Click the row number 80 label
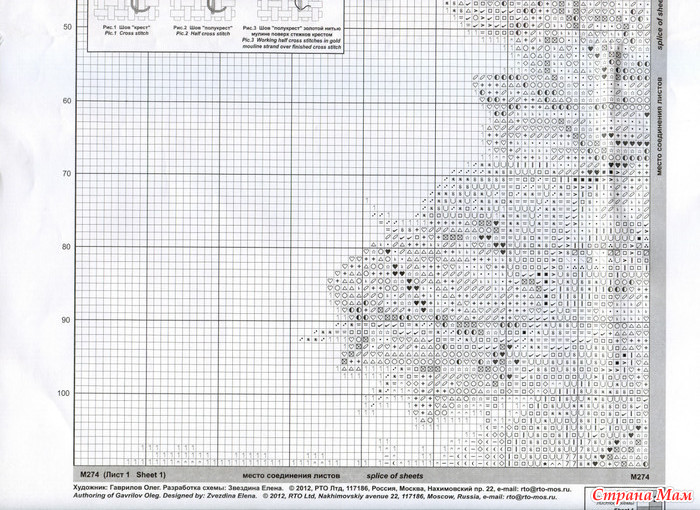 (x=67, y=247)
